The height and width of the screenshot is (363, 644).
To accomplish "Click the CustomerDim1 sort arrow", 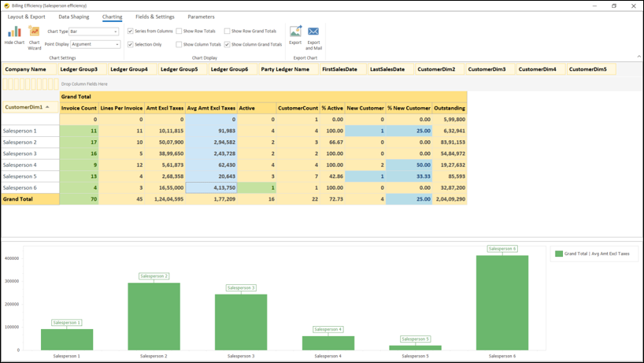I will pyautogui.click(x=46, y=107).
